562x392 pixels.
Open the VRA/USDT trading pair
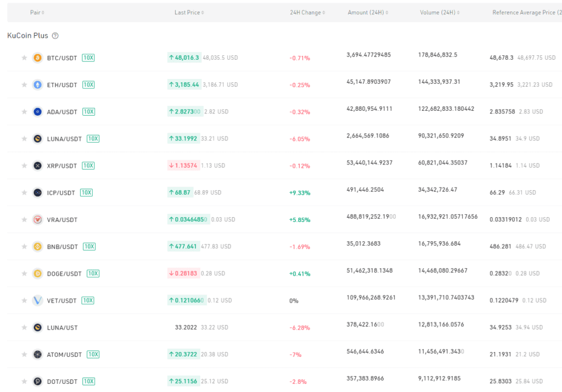click(62, 220)
